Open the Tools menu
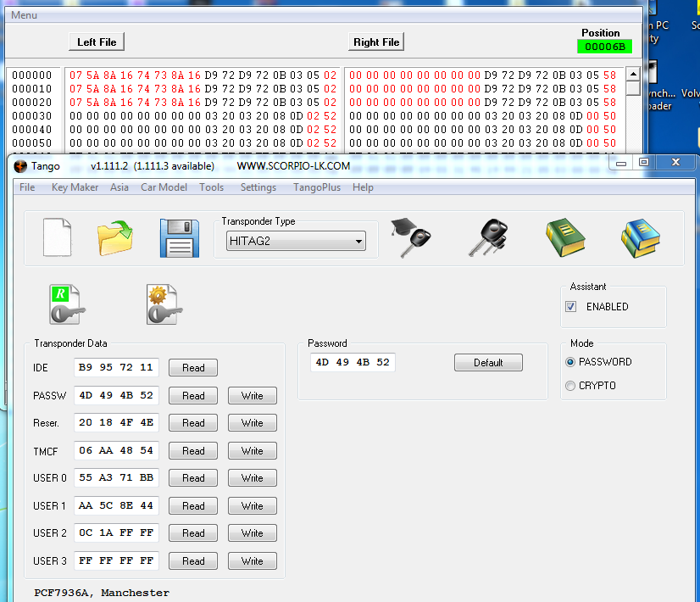Screen dimensions: 700x602 point(212,187)
